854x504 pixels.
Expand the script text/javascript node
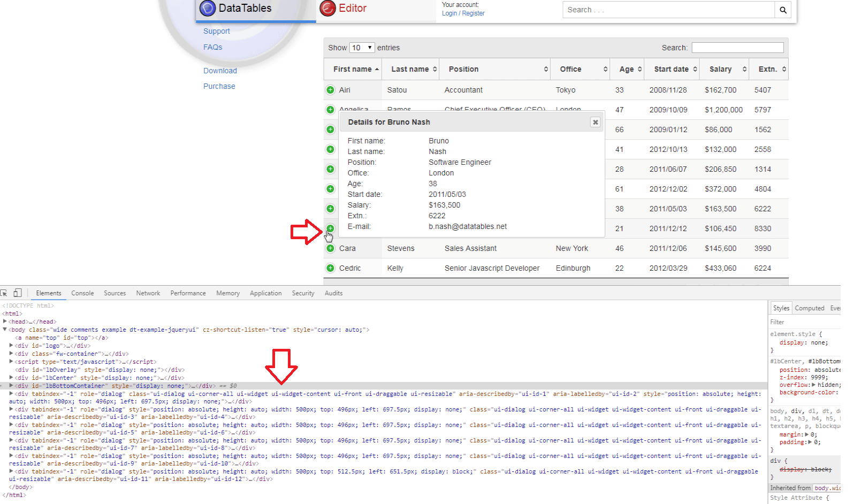(11, 362)
